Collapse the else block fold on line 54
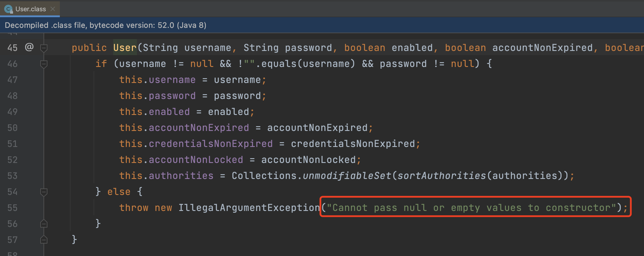644x256 pixels. pyautogui.click(x=44, y=192)
